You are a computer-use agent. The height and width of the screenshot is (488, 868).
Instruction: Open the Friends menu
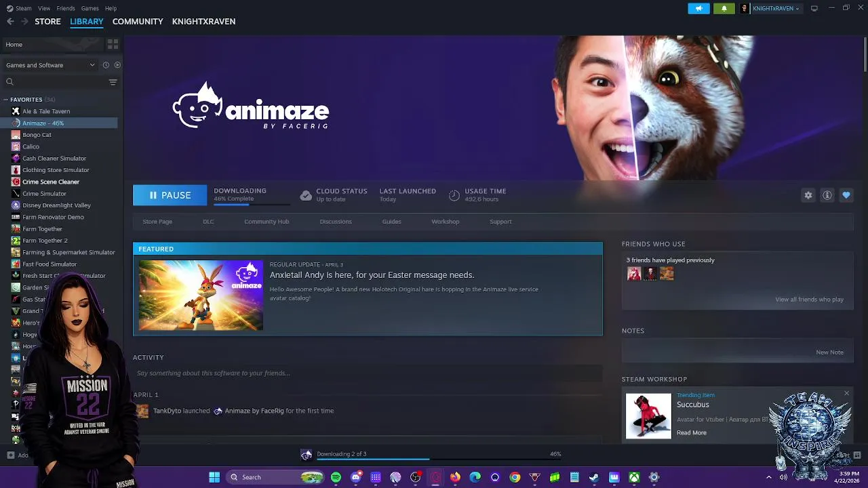[x=66, y=8]
